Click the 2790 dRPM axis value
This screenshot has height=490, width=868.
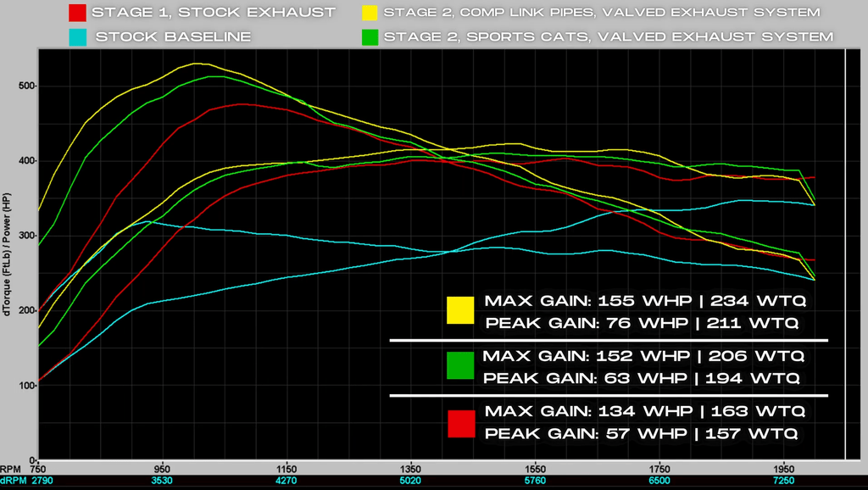(x=42, y=481)
